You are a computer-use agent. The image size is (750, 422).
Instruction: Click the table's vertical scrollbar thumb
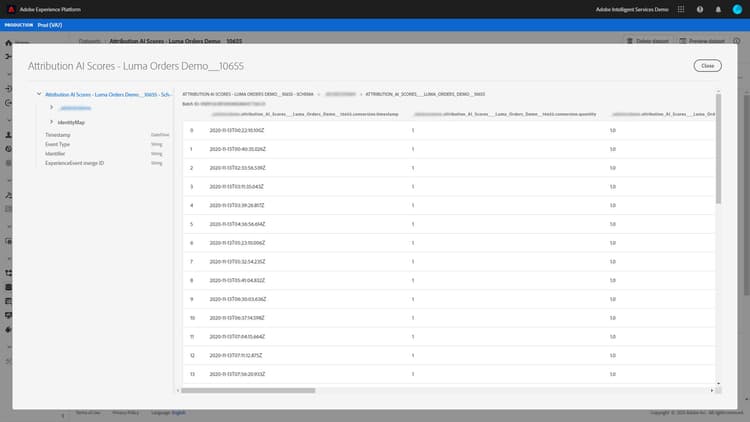click(x=718, y=149)
